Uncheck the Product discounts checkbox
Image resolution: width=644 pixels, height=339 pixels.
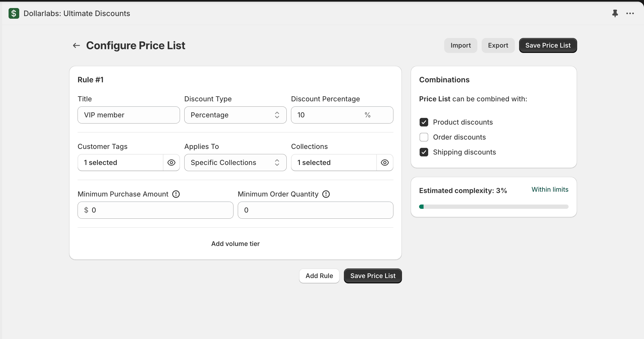click(424, 122)
